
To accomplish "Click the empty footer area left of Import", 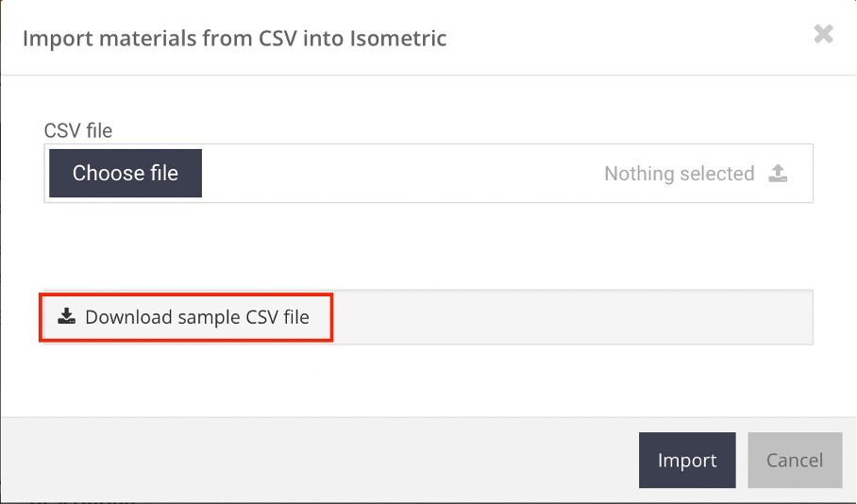I will (319, 460).
